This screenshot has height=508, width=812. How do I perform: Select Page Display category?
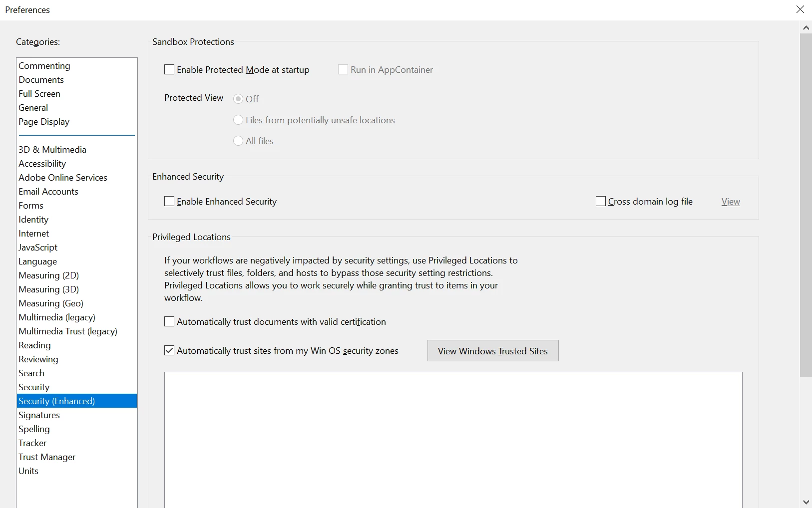(x=77, y=122)
